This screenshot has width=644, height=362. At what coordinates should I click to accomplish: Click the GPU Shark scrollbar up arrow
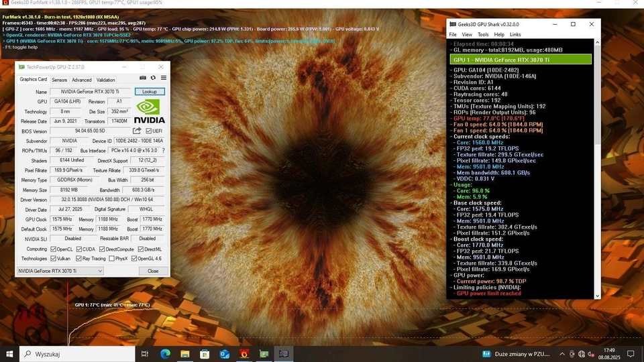[597, 42]
